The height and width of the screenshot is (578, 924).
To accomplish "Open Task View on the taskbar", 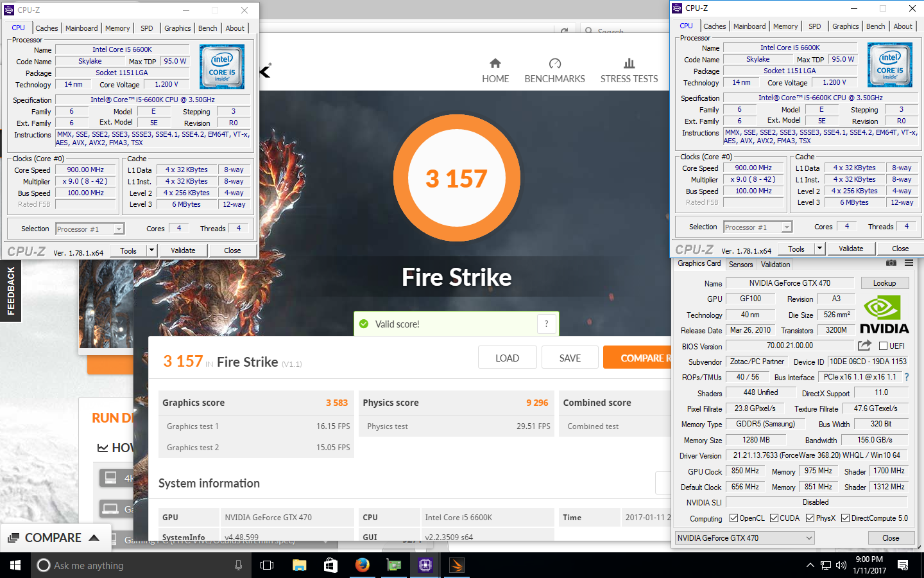I will [267, 565].
